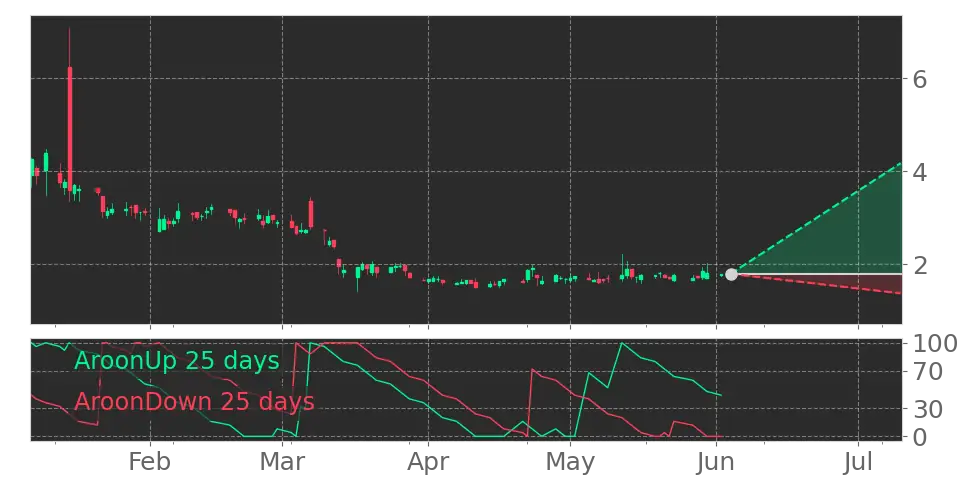Click the price axis label 2
This screenshot has height=486, width=972.
[920, 265]
